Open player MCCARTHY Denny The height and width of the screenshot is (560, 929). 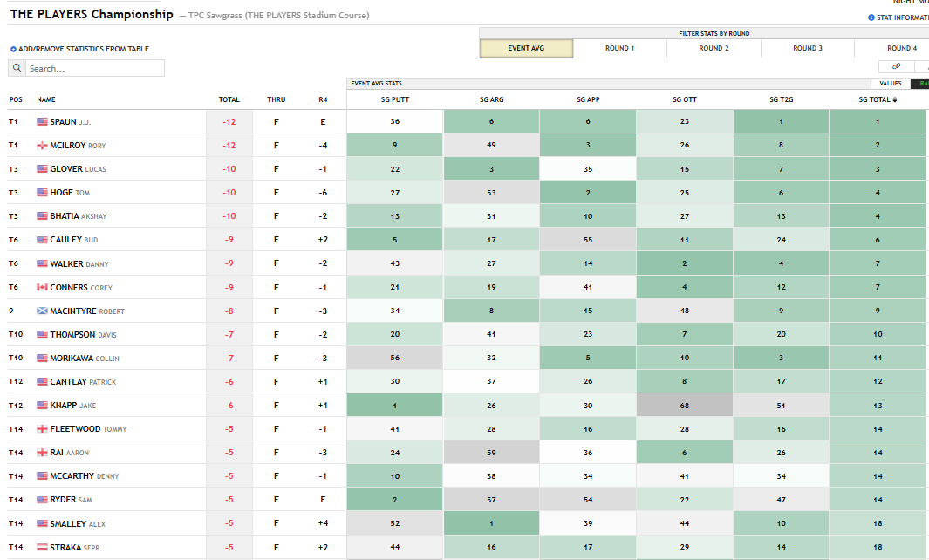click(84, 476)
